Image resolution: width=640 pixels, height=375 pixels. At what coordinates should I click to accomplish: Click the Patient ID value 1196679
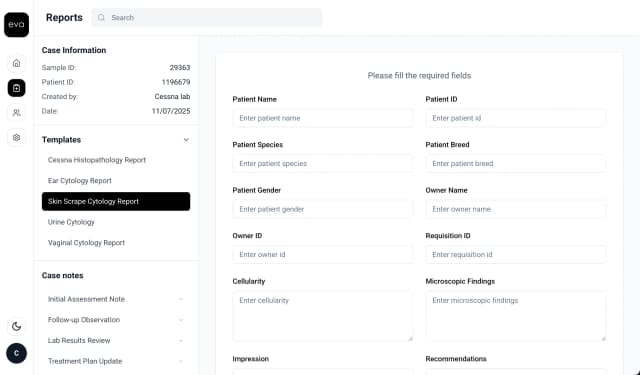[x=176, y=82]
